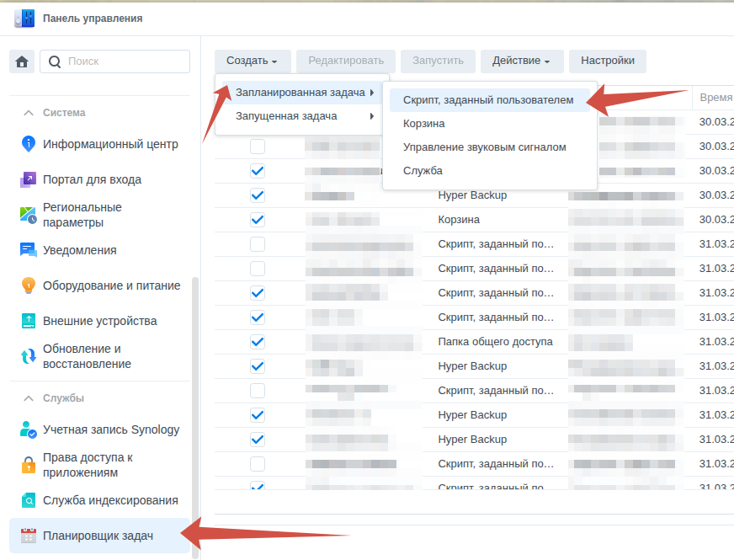Screen dimensions: 734x560
Task: Open the Запущенная задача submenu
Action: pyautogui.click(x=286, y=116)
